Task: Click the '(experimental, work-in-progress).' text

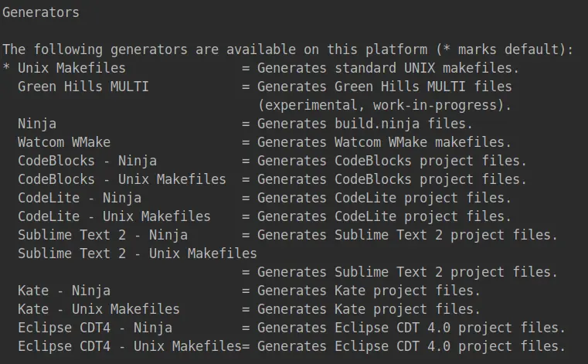Action: click(384, 105)
